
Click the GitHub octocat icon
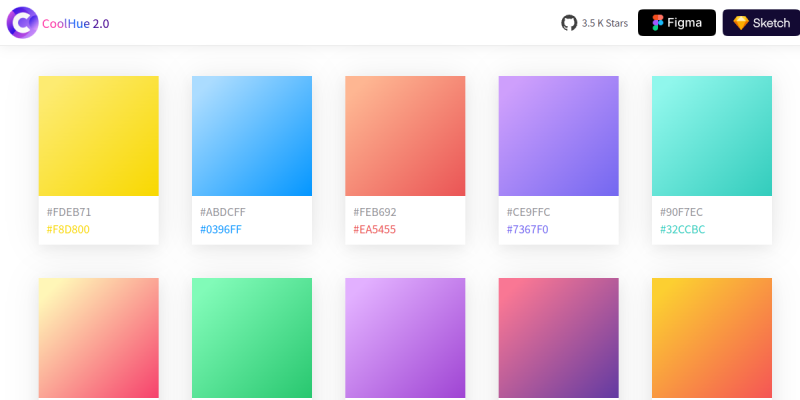coord(569,23)
